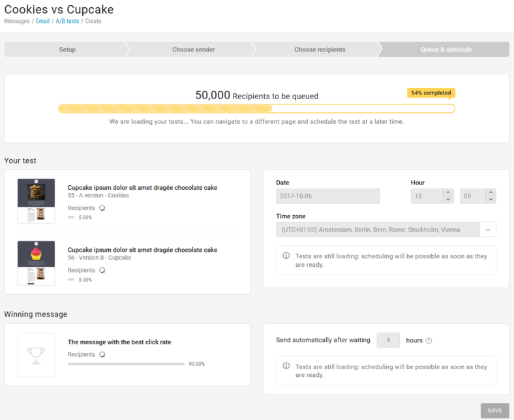Click the loading spinner for Version B recipients
514x420 pixels.
tap(102, 270)
